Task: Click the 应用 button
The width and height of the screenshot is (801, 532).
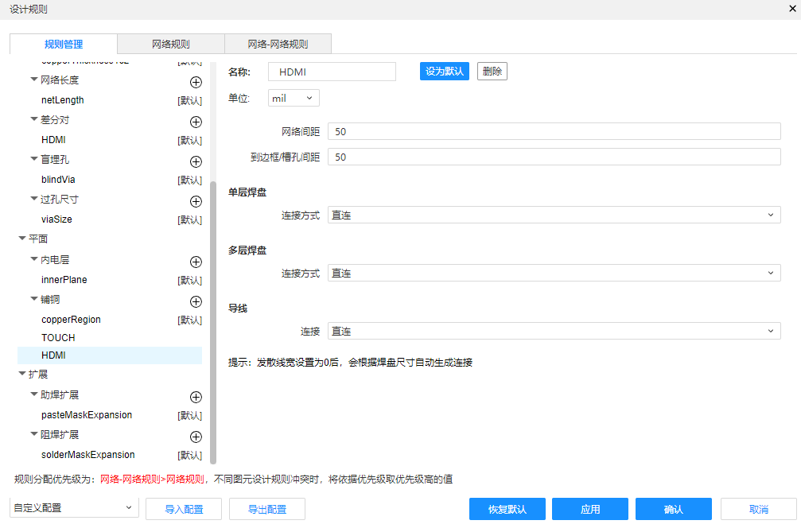Action: 590,509
